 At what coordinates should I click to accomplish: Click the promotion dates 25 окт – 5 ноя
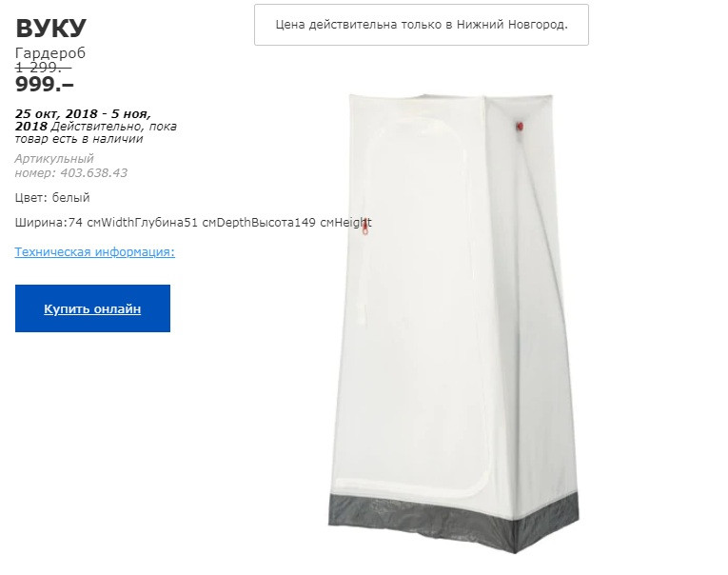pos(83,120)
